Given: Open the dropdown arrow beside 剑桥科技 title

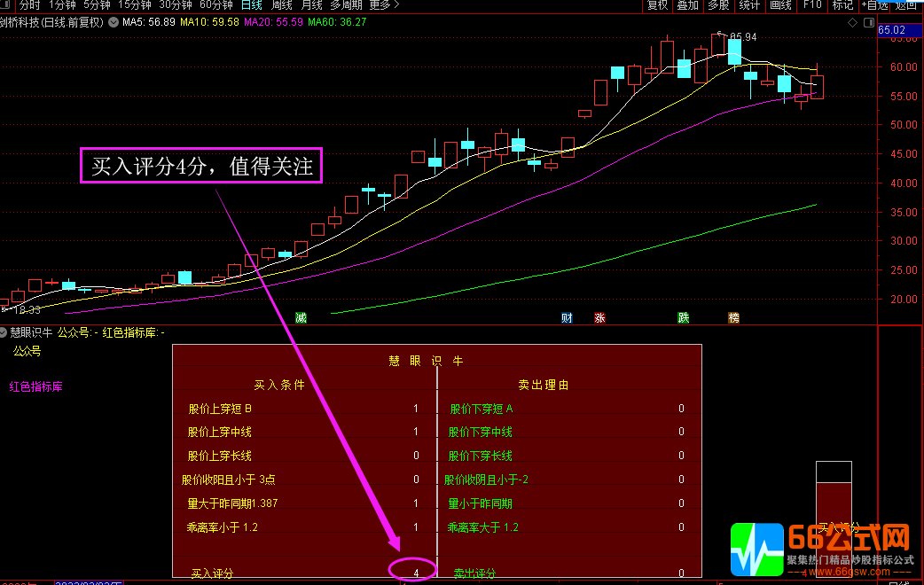Looking at the screenshot, I should pos(114,22).
